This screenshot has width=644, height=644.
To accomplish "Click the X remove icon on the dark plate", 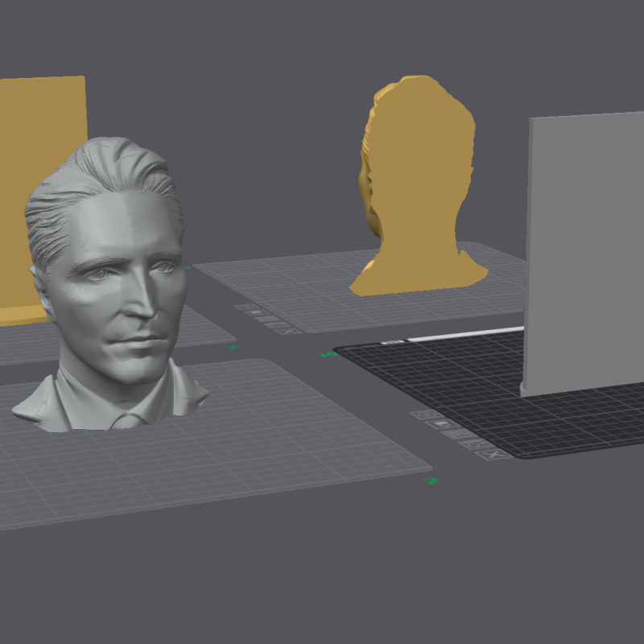I will tap(494, 455).
